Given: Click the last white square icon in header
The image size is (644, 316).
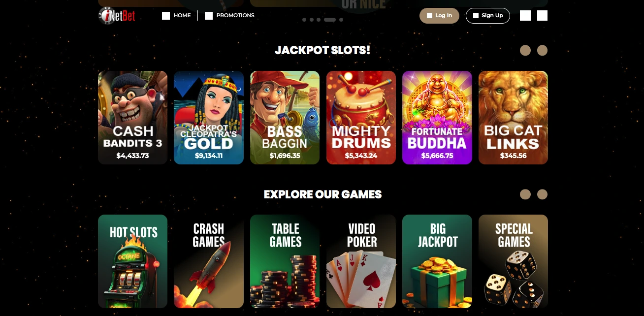Looking at the screenshot, I should click(x=542, y=16).
